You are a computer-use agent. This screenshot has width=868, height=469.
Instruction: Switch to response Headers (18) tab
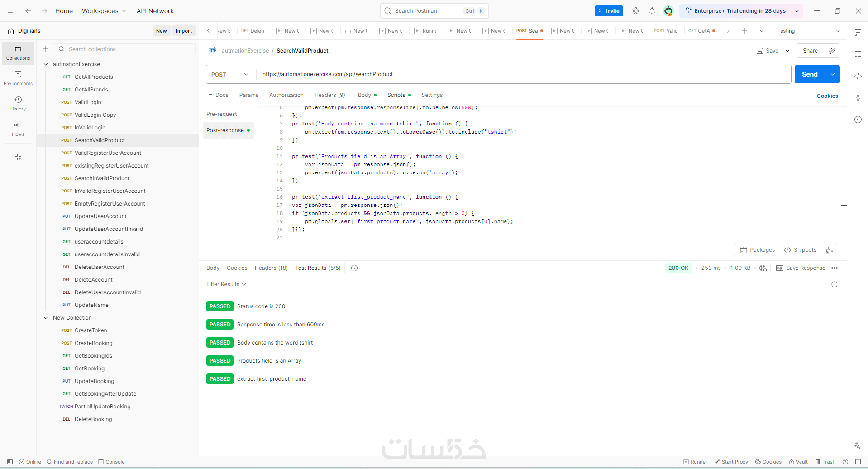point(271,268)
